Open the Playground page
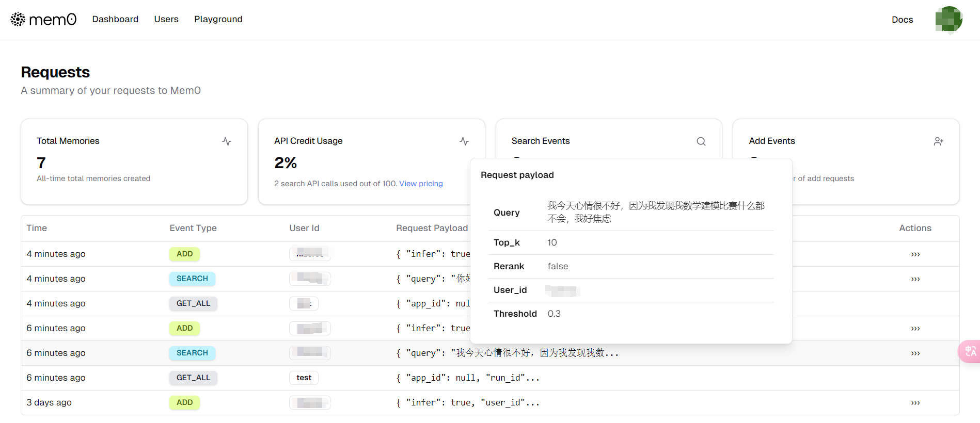Viewport: 980px width, 423px height. pyautogui.click(x=218, y=19)
